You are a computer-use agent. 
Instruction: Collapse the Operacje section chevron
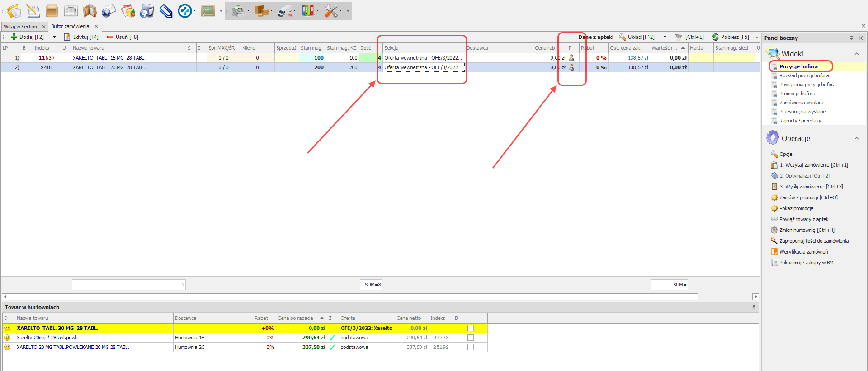[x=856, y=138]
